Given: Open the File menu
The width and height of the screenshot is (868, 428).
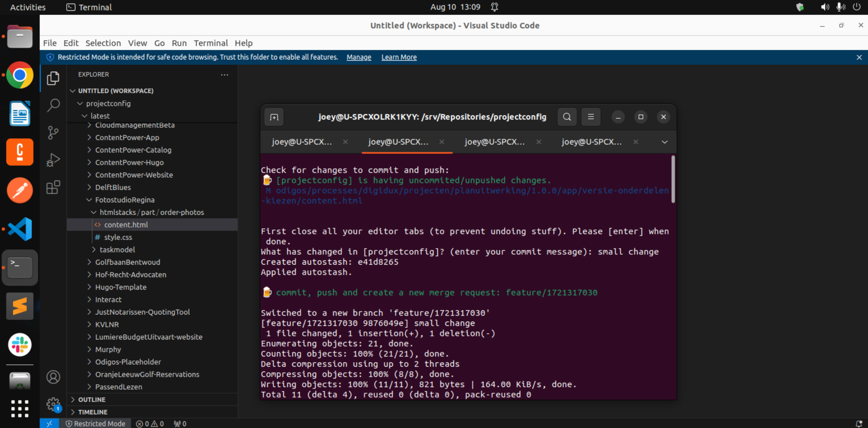Looking at the screenshot, I should pos(50,43).
